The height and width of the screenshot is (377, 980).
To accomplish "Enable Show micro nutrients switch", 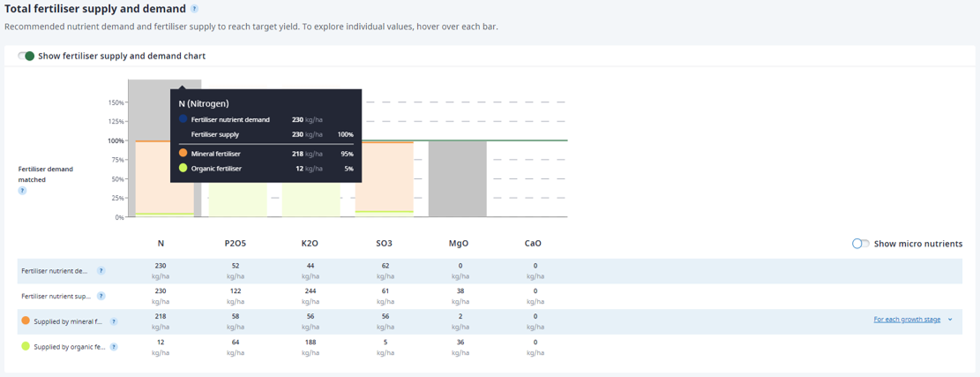I will click(861, 244).
